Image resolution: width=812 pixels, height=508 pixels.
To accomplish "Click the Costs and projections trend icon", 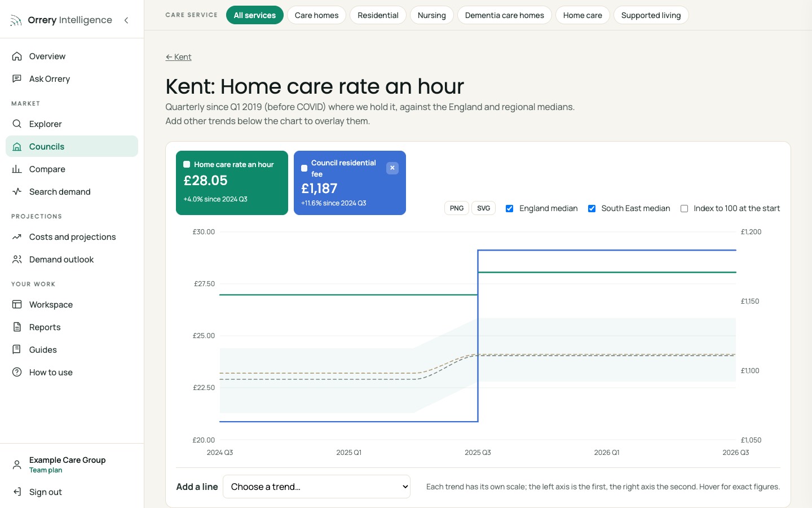I will (17, 237).
